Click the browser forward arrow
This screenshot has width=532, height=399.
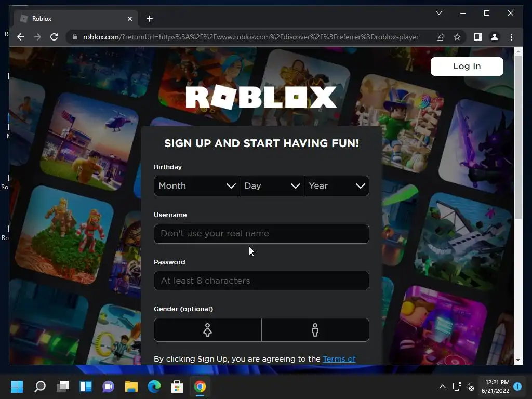coord(37,37)
